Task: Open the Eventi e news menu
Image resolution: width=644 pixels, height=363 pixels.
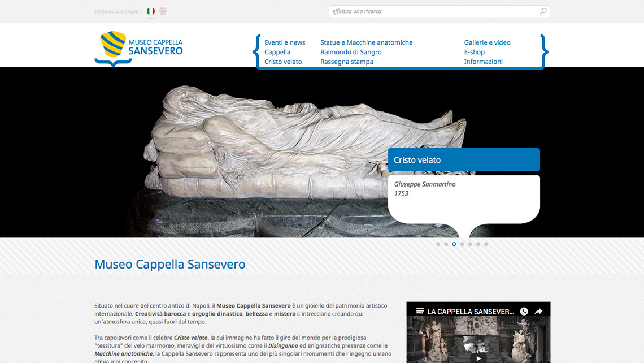Action: pyautogui.click(x=285, y=42)
